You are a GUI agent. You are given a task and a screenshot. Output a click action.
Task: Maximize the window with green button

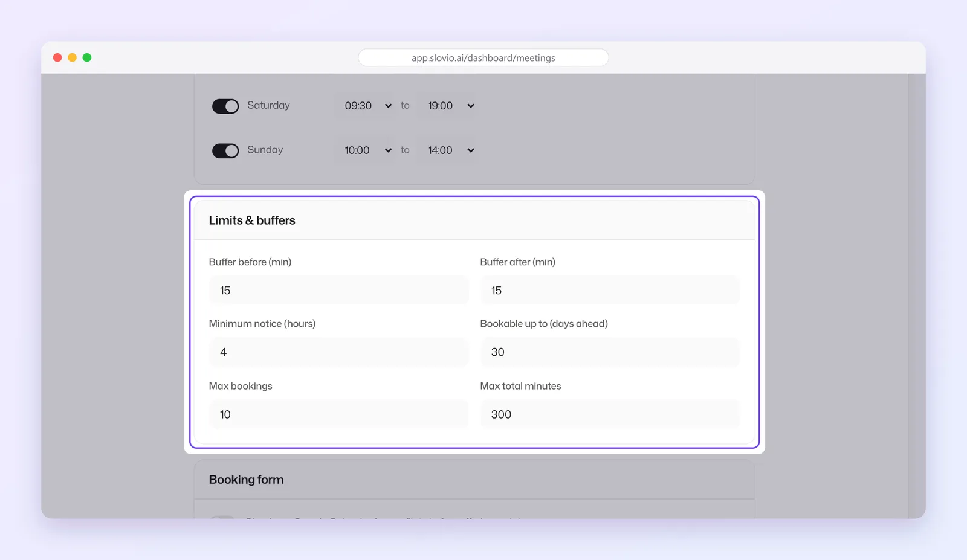[87, 57]
